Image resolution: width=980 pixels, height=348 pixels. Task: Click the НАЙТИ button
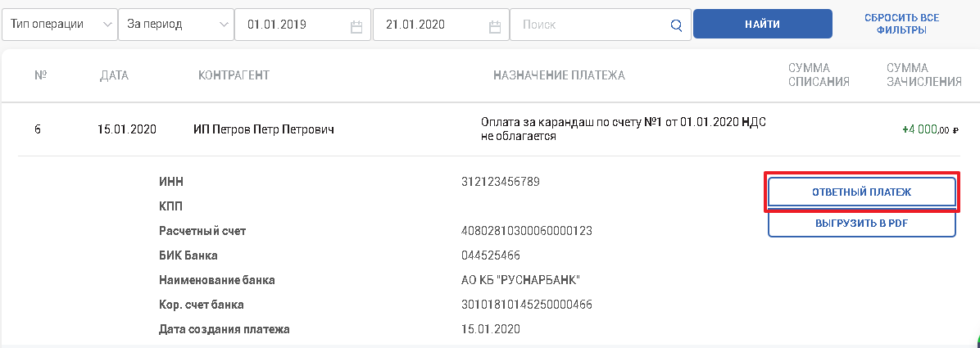tap(763, 25)
